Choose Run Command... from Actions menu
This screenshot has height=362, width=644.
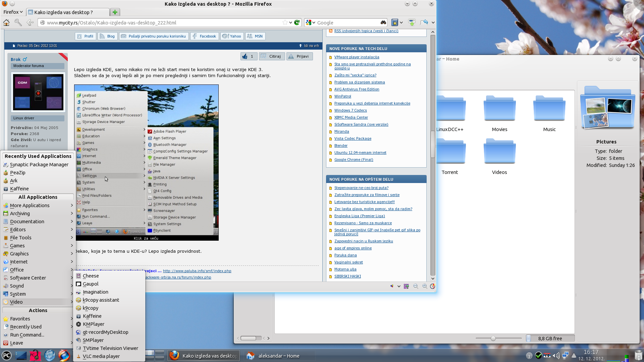pos(27,335)
